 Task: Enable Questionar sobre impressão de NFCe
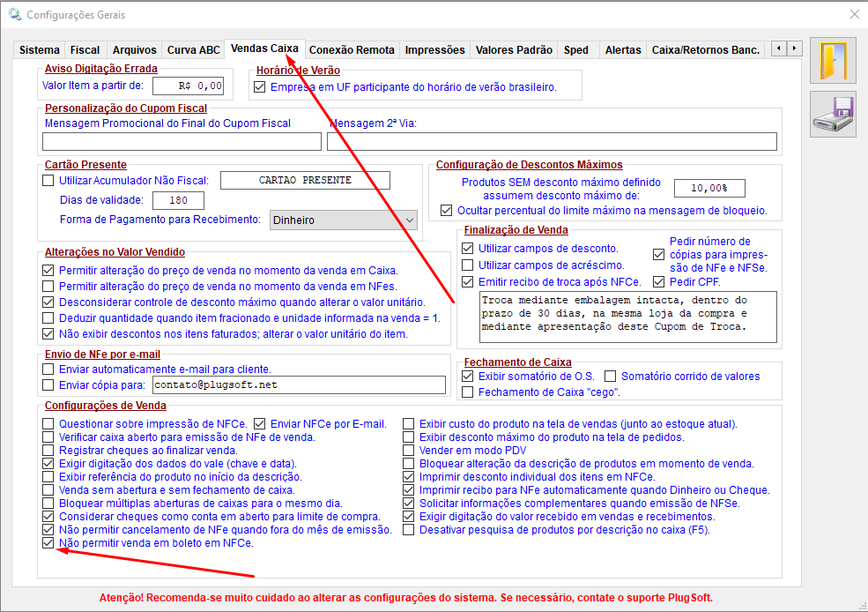coord(48,423)
